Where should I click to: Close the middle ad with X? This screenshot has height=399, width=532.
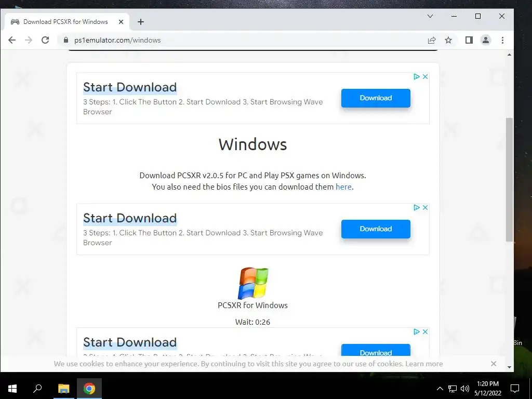[425, 208]
